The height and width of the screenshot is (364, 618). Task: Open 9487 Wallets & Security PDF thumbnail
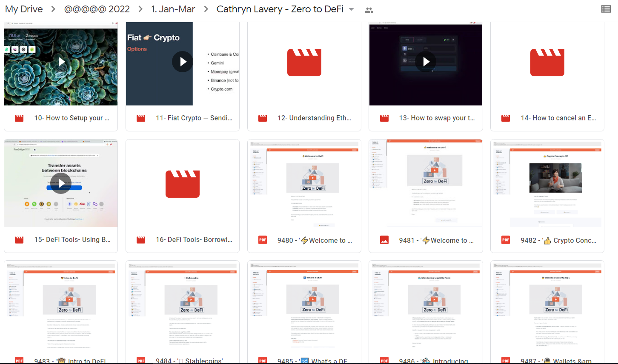(547, 304)
